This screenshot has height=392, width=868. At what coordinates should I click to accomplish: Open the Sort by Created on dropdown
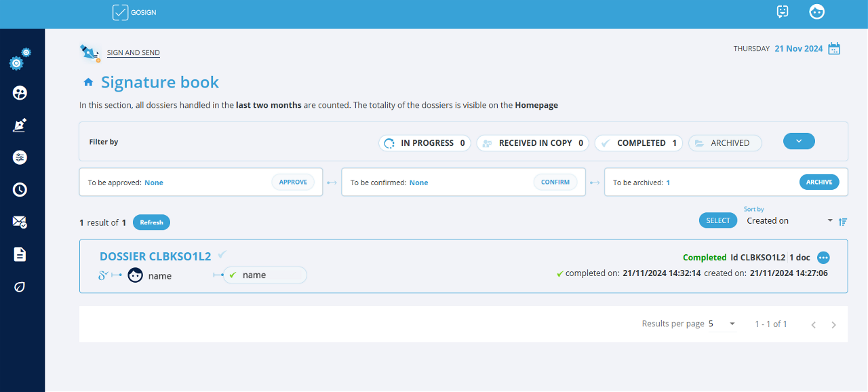[x=789, y=221]
